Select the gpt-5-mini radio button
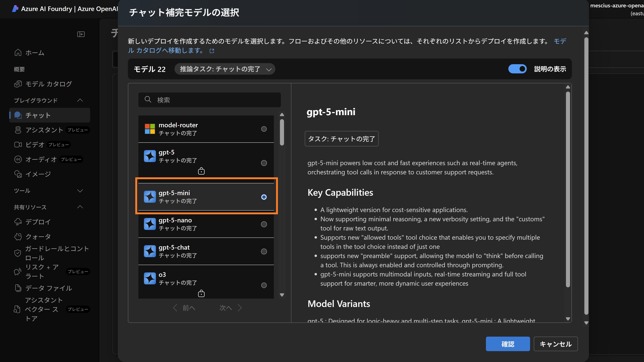This screenshot has width=644, height=362. click(x=264, y=197)
